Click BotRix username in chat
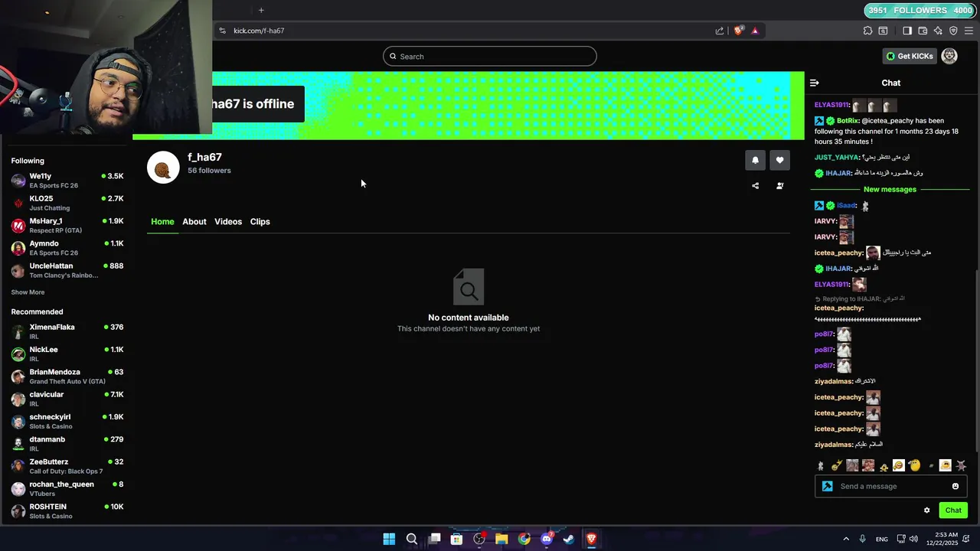This screenshot has height=551, width=980. pyautogui.click(x=847, y=121)
